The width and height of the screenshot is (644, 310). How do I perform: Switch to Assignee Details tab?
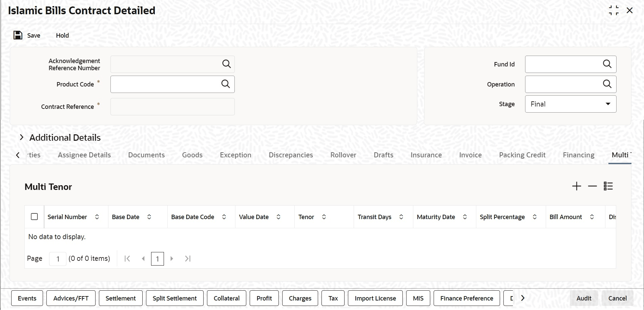pos(84,155)
